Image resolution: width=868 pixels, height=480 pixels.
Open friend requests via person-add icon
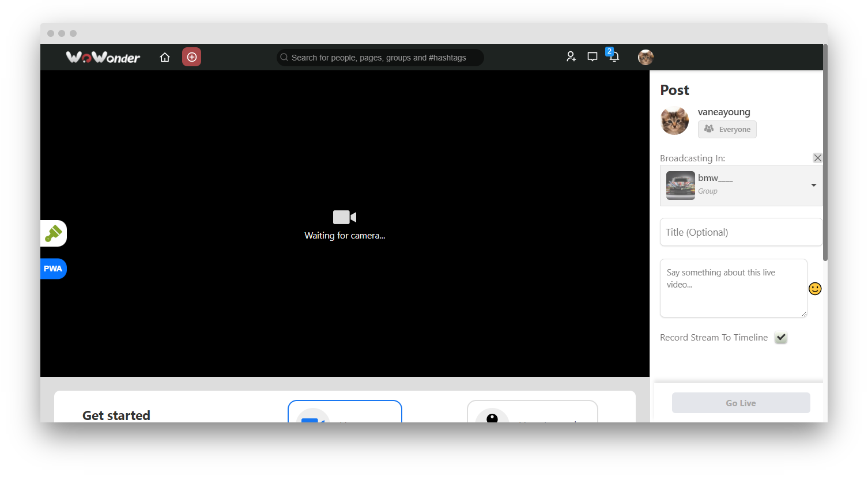[571, 56]
